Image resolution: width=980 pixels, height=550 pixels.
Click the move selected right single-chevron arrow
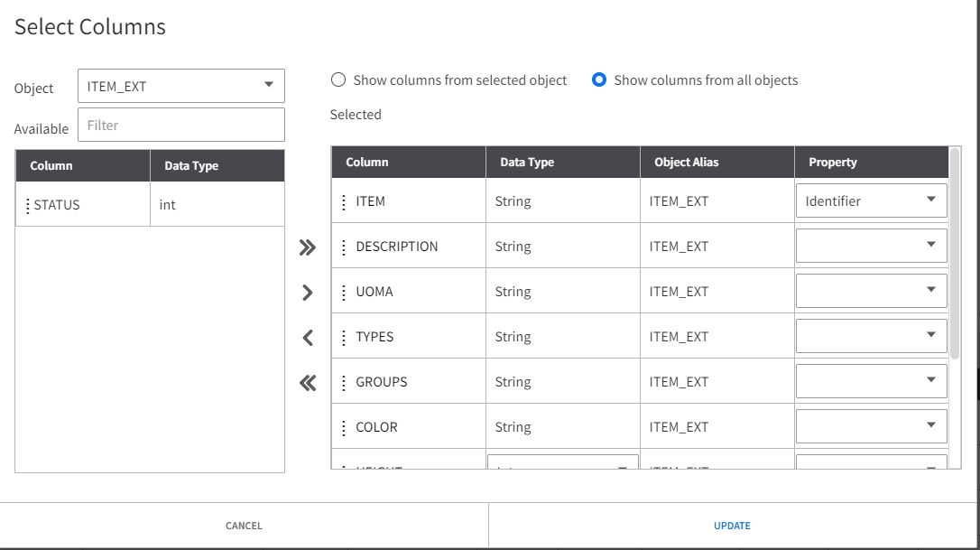(308, 293)
